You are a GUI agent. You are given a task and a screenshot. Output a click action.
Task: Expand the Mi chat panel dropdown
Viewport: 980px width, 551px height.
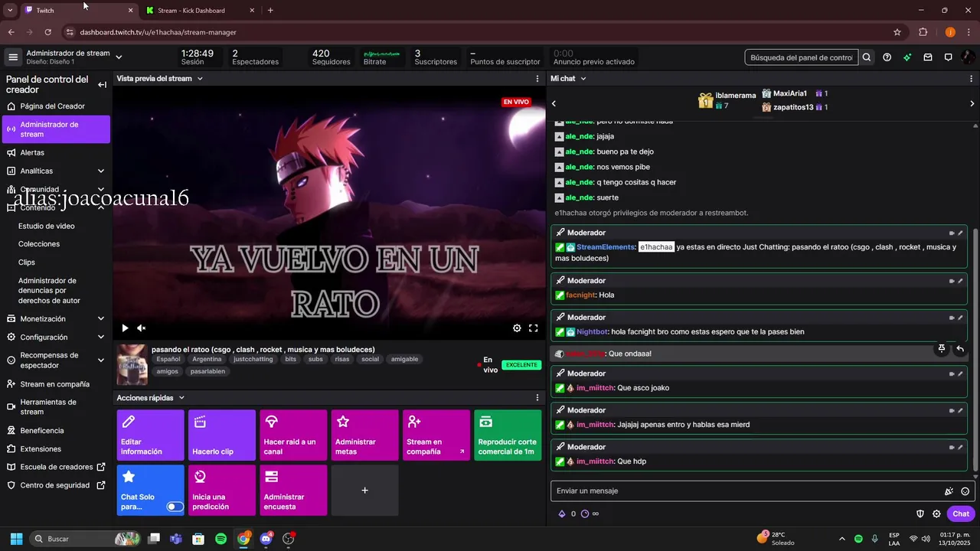(x=583, y=79)
